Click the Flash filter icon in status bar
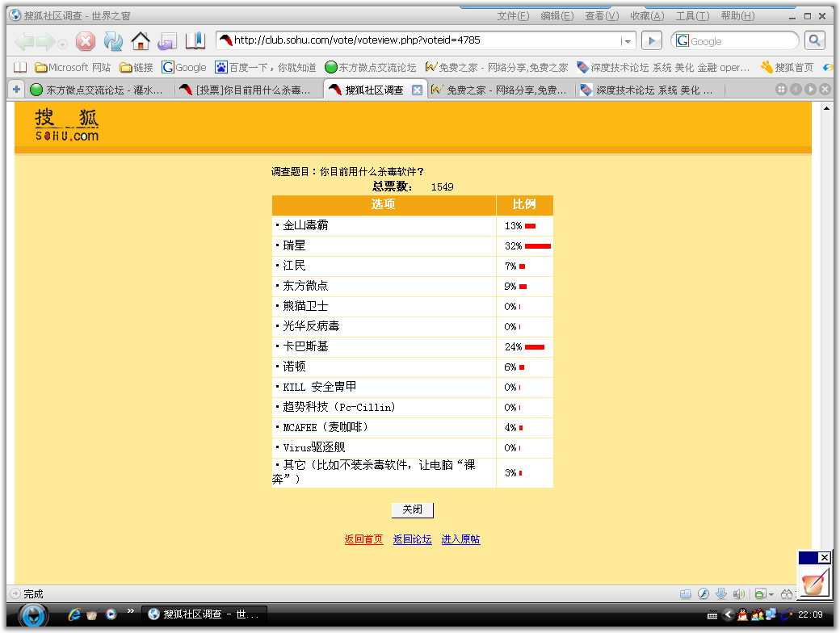Screen dimensions: 840x633 coord(703,594)
